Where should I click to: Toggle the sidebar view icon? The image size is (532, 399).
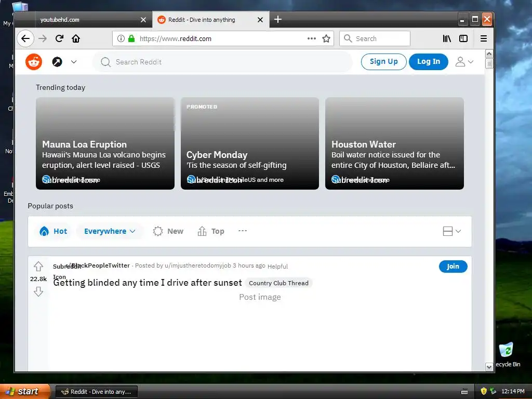coord(463,38)
